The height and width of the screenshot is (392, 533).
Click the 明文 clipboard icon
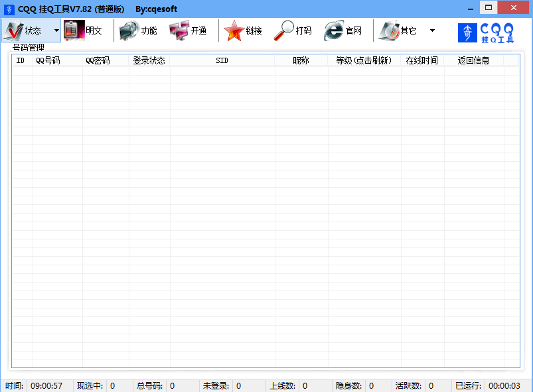(x=74, y=31)
